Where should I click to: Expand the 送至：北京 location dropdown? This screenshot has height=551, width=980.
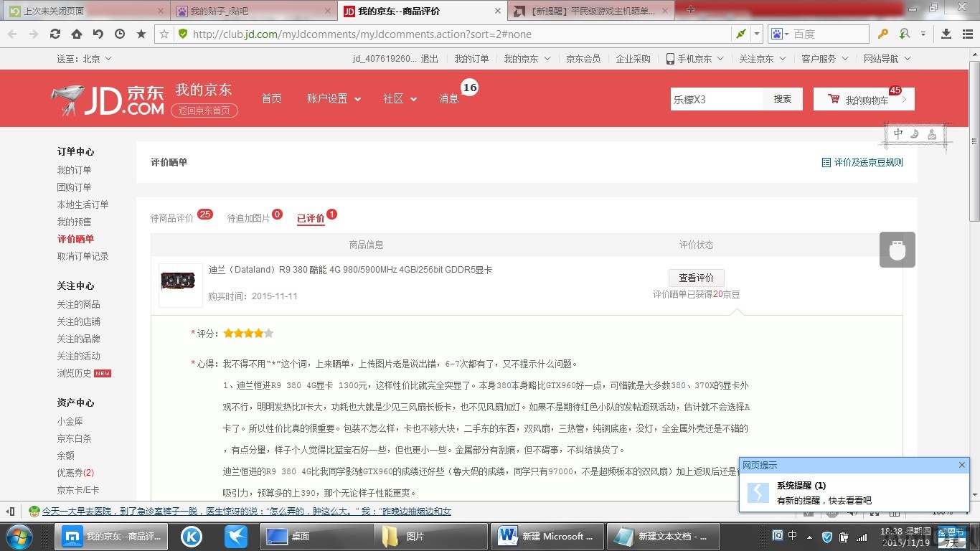[x=85, y=59]
